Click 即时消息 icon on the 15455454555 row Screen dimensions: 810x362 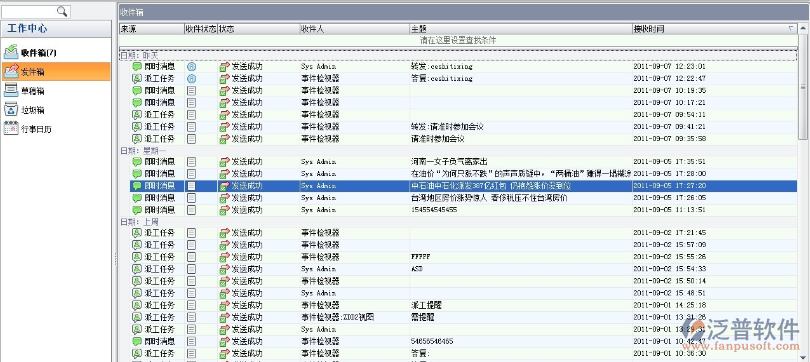click(137, 210)
